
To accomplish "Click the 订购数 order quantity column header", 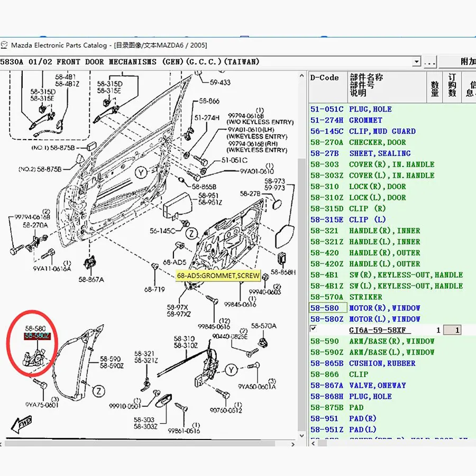I will click(x=452, y=87).
